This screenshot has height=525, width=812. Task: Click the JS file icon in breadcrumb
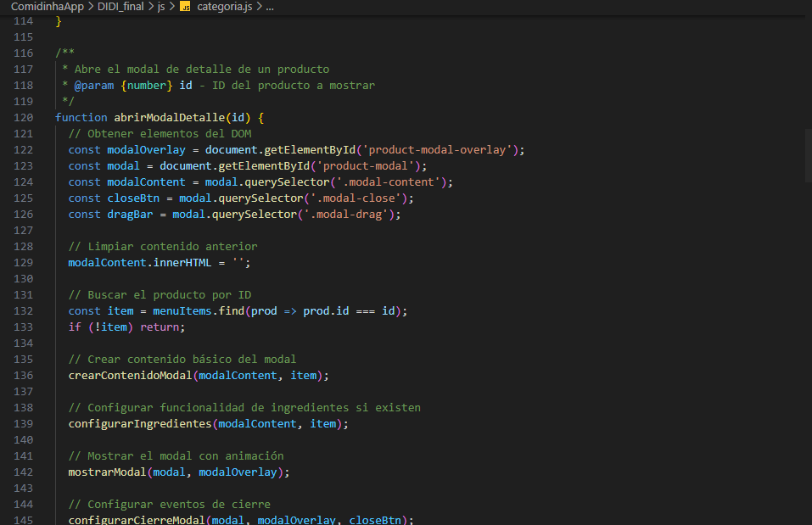[x=185, y=6]
